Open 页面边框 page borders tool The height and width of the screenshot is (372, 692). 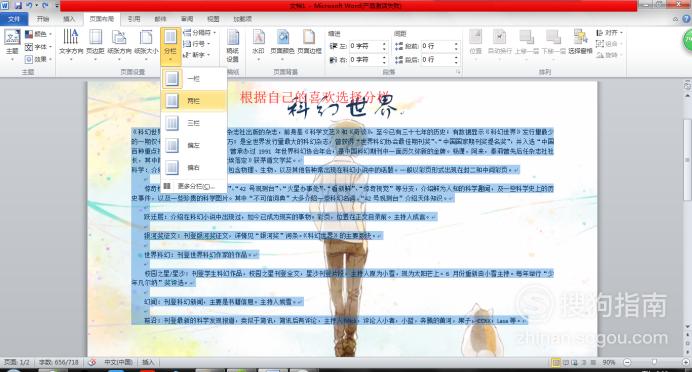click(x=309, y=42)
